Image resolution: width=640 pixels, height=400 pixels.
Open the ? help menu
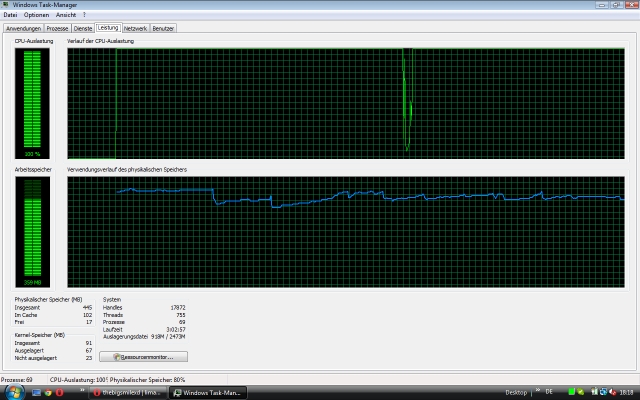tap(84, 15)
